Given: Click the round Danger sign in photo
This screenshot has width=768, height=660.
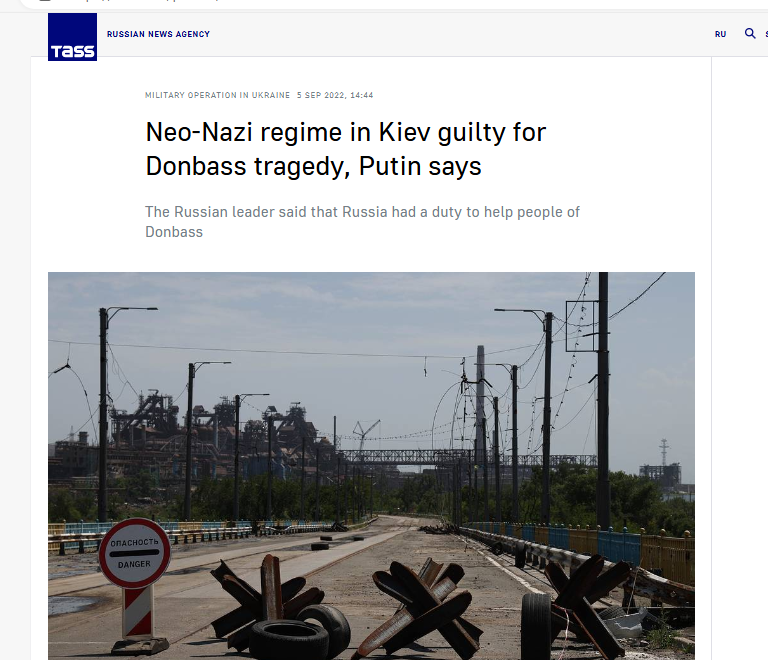Looking at the screenshot, I should click(135, 553).
